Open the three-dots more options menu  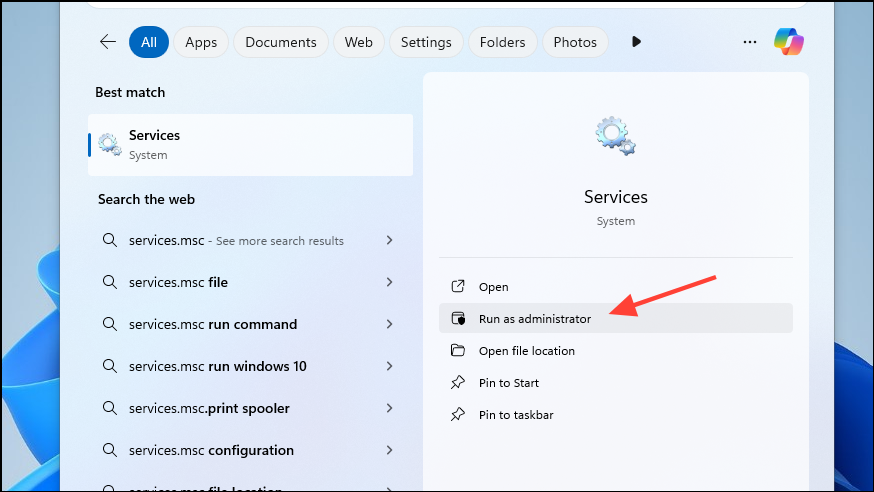point(750,42)
